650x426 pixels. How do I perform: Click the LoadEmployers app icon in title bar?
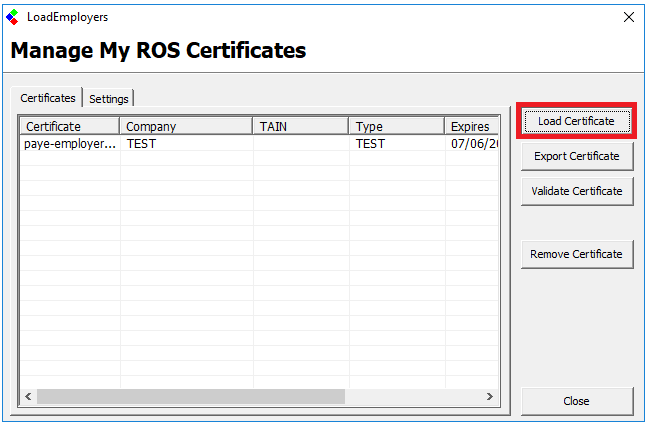pyautogui.click(x=12, y=17)
